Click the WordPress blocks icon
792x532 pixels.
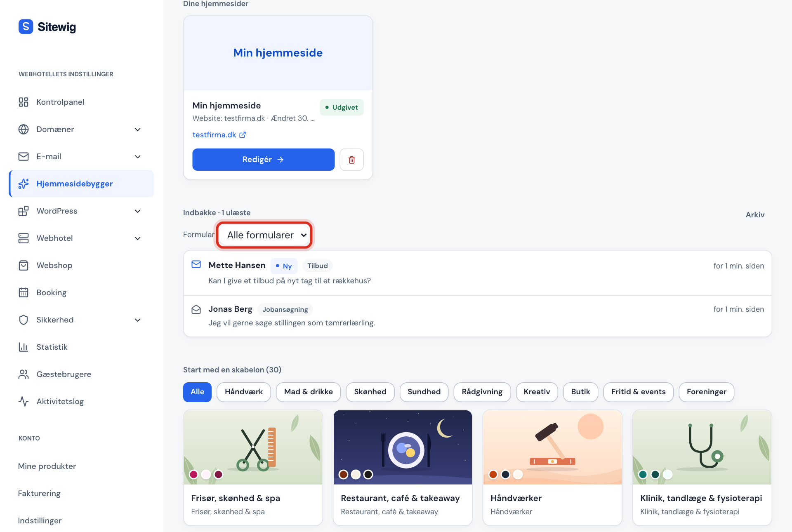click(x=24, y=211)
